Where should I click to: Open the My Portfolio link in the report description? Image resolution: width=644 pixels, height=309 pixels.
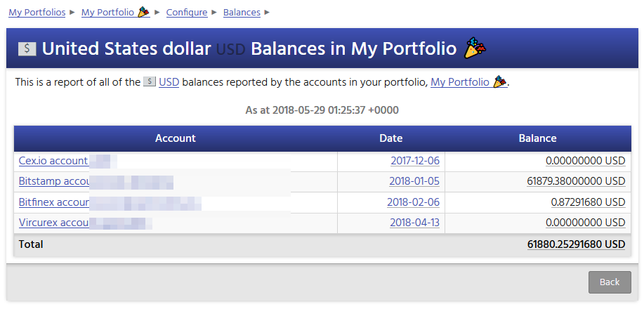click(460, 82)
